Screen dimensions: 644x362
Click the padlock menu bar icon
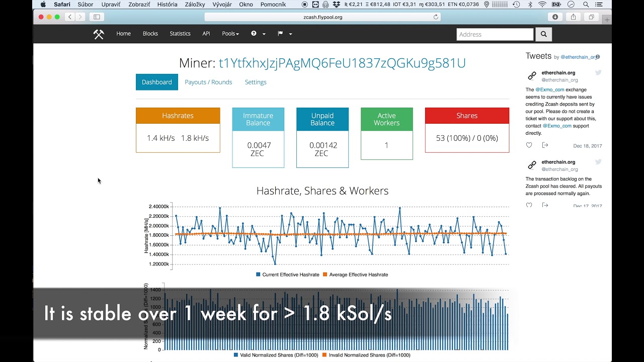tap(326, 5)
